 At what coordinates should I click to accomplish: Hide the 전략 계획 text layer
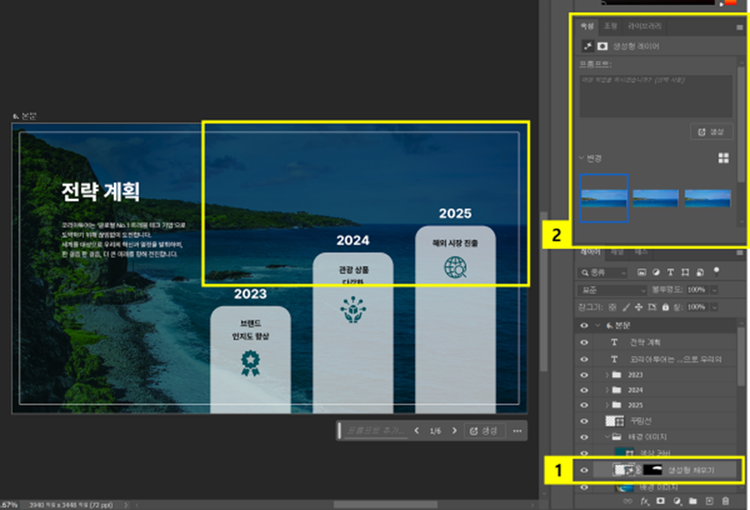(584, 343)
